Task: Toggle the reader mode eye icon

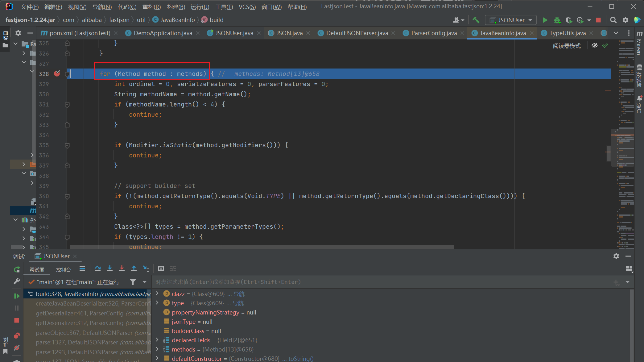Action: point(594,46)
